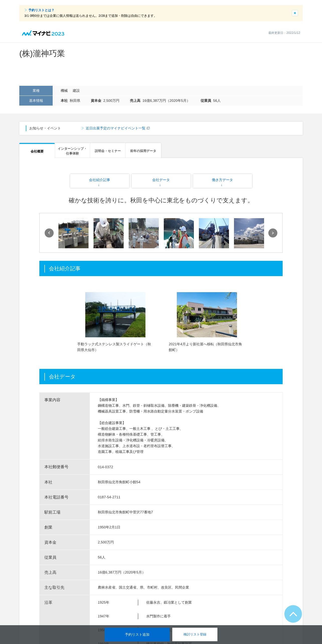Click the company name (株)瀧神巧業
The width and height of the screenshot is (322, 644).
coord(42,53)
